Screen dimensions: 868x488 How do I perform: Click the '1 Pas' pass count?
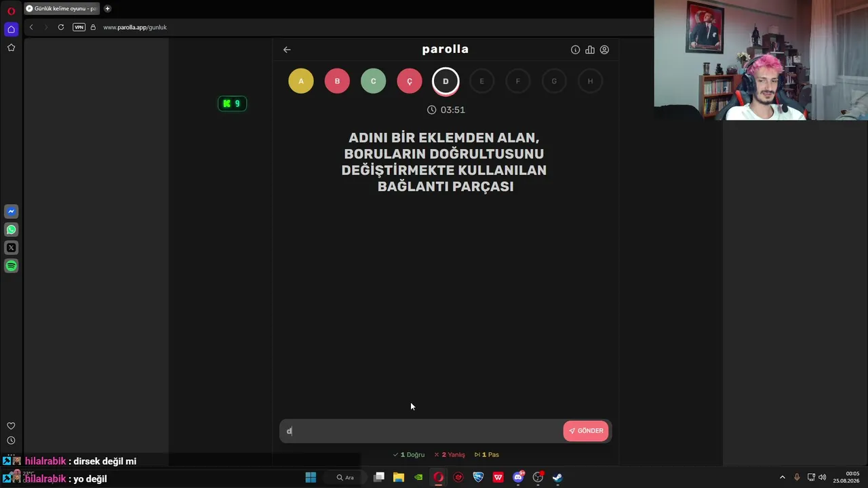coord(487,455)
